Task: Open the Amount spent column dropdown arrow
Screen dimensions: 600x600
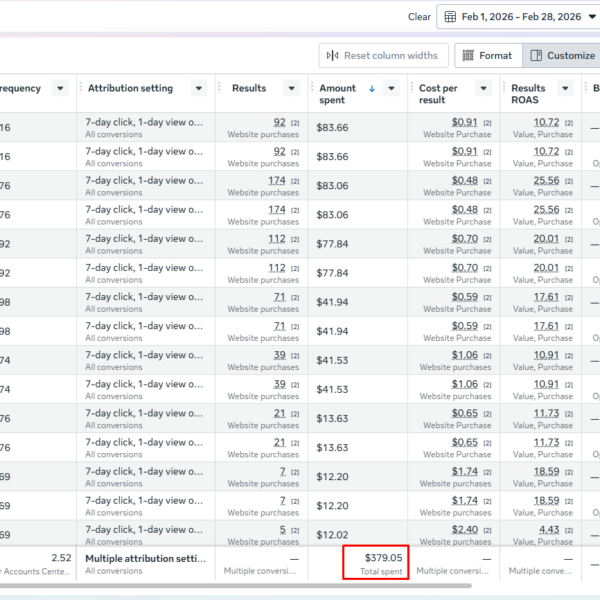Action: click(391, 89)
